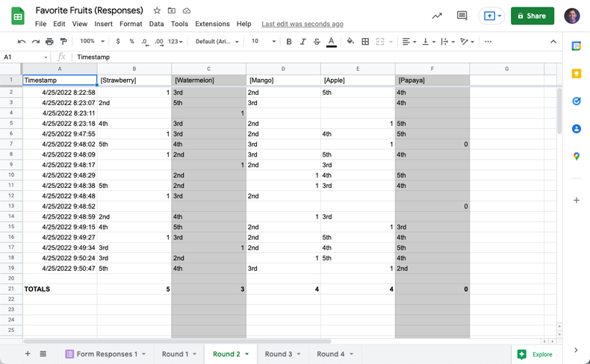Switch to the Round 4 tab

tap(330, 354)
